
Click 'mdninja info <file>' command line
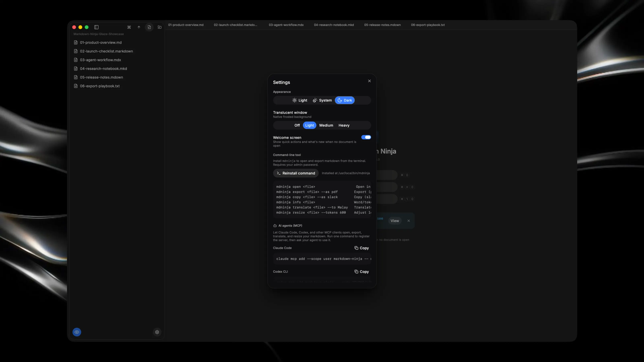(295, 202)
